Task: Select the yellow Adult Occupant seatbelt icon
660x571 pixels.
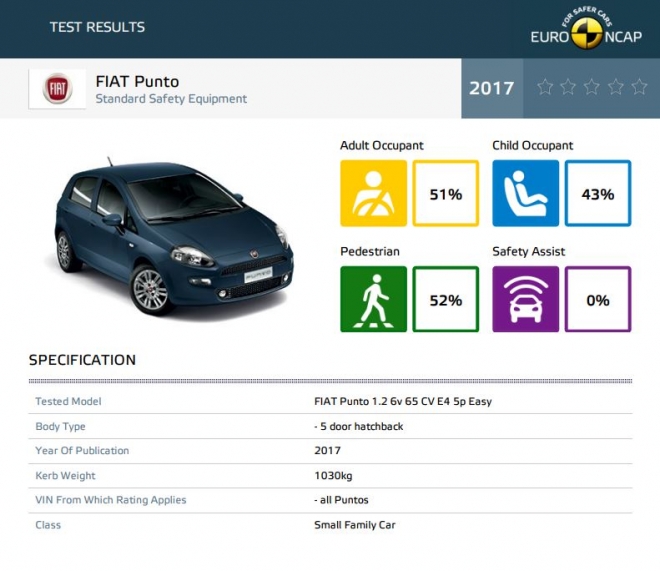Action: click(373, 193)
